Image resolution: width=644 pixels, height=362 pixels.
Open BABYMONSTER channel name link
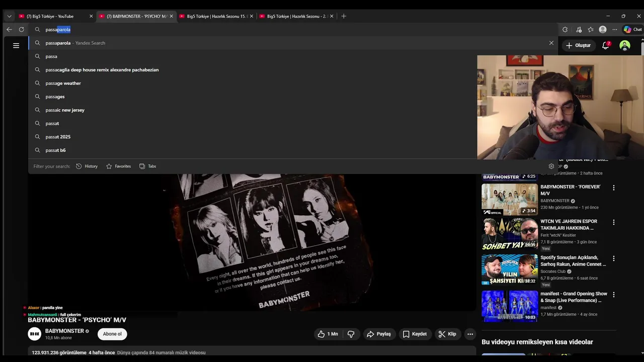coord(64,331)
